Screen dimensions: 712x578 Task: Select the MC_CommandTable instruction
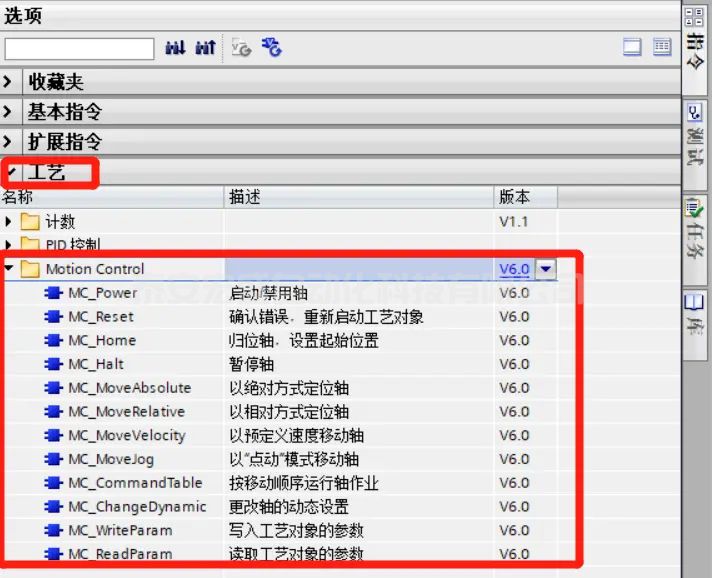(x=134, y=483)
